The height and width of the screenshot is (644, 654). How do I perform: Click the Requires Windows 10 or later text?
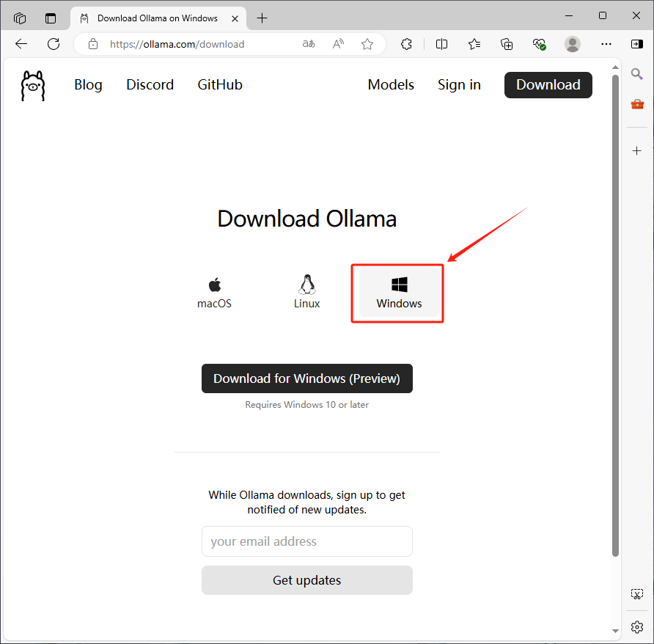coord(307,404)
